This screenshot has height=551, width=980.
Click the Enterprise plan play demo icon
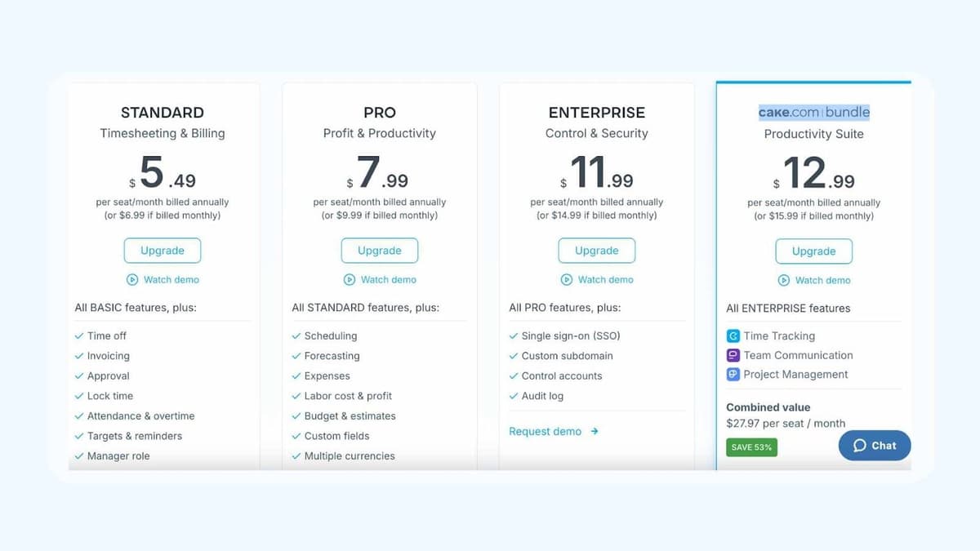coord(567,279)
